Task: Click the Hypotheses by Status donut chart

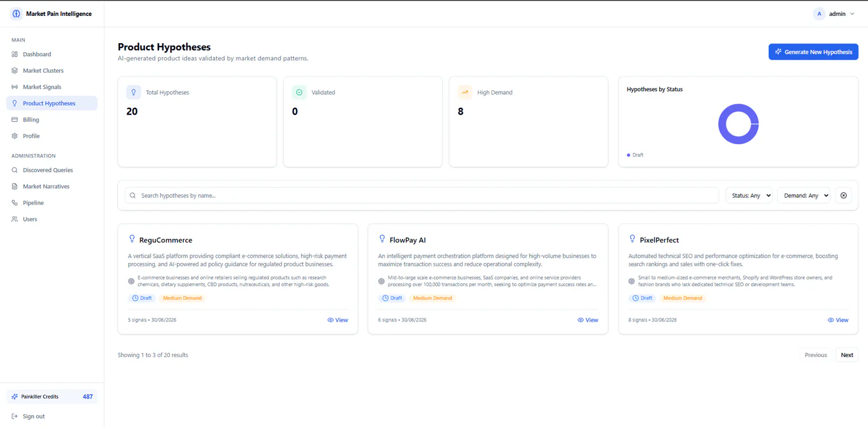Action: coord(738,124)
